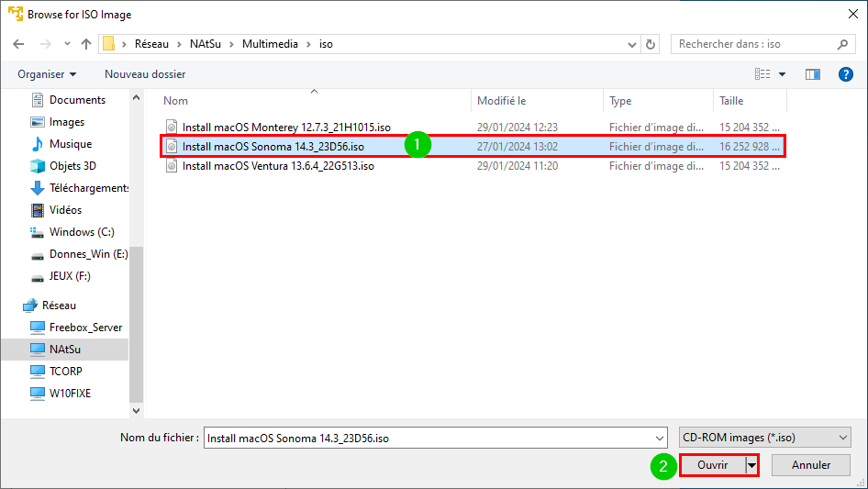Image resolution: width=868 pixels, height=489 pixels.
Task: Expand the address bar history dropdown
Action: [x=631, y=44]
